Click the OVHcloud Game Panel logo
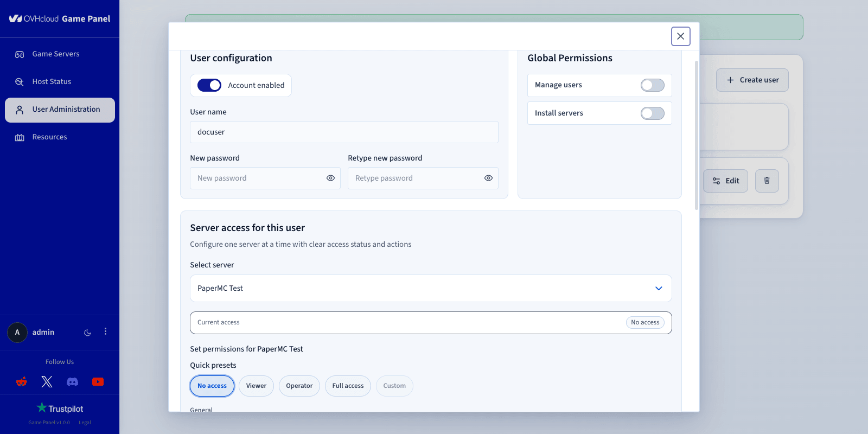The width and height of the screenshot is (868, 434). (60, 18)
